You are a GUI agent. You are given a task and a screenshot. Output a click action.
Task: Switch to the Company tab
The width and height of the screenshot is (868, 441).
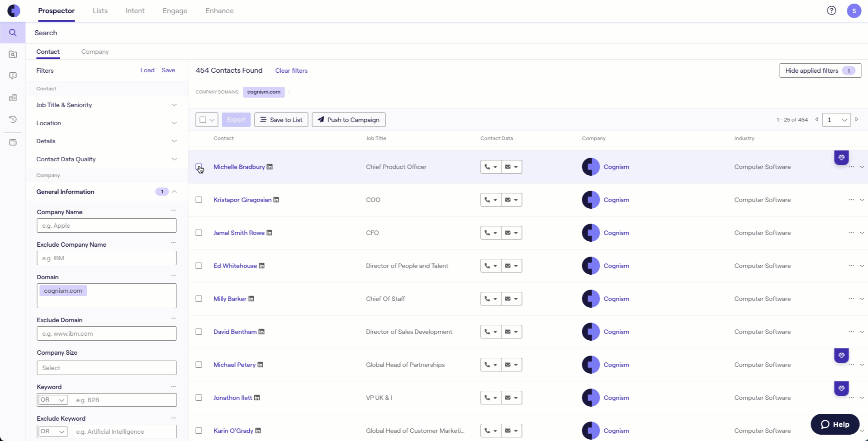(95, 52)
